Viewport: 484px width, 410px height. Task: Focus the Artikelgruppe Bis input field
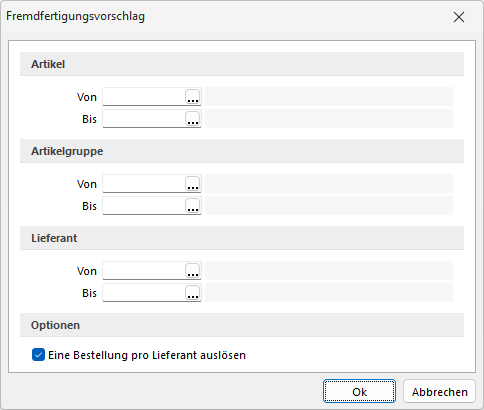pos(144,206)
